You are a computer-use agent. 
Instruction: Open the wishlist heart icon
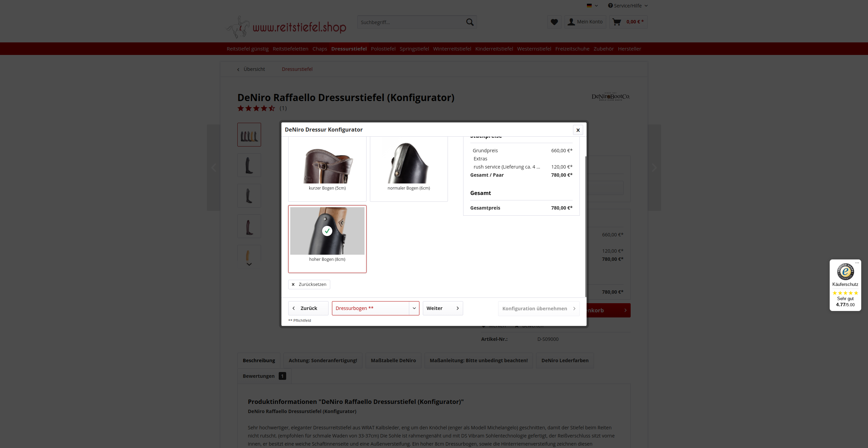(x=554, y=22)
